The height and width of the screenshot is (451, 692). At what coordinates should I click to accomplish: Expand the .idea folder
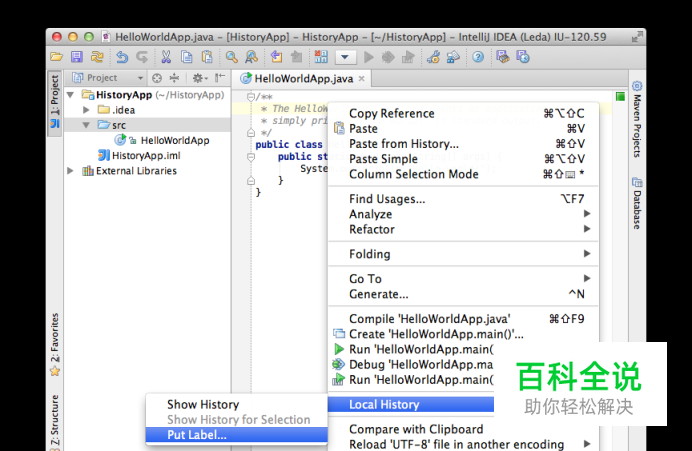coord(86,110)
